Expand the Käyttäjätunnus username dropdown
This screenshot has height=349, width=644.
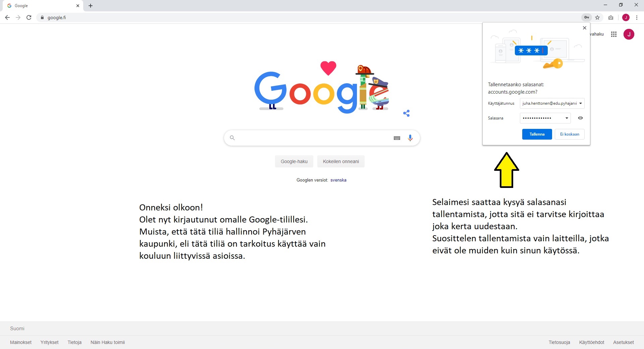coord(580,103)
